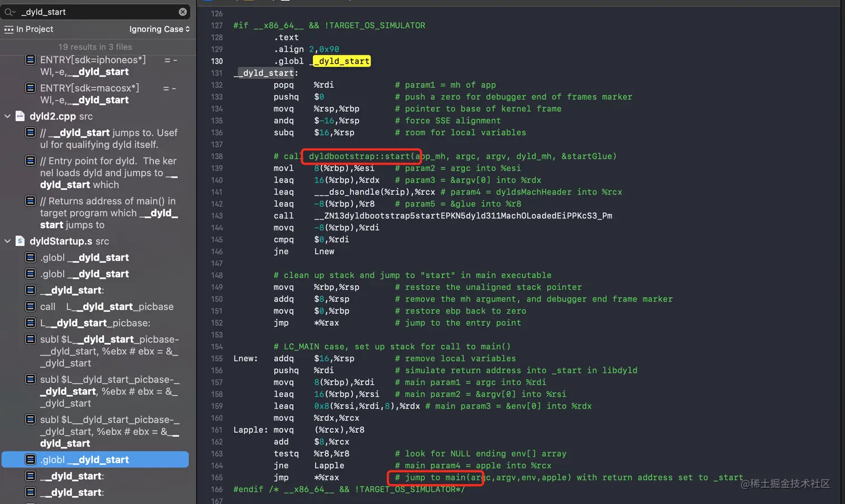Click the dyld2.cpp file icon
Image resolution: width=845 pixels, height=504 pixels.
point(20,116)
